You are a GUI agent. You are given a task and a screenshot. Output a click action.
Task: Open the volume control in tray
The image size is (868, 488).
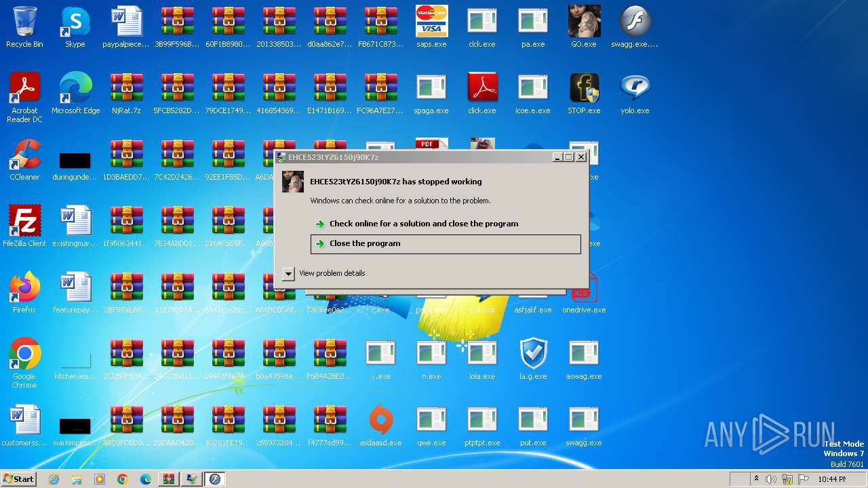(771, 479)
